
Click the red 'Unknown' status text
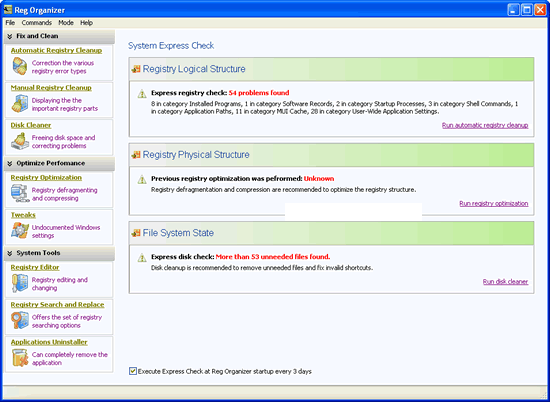[319, 179]
